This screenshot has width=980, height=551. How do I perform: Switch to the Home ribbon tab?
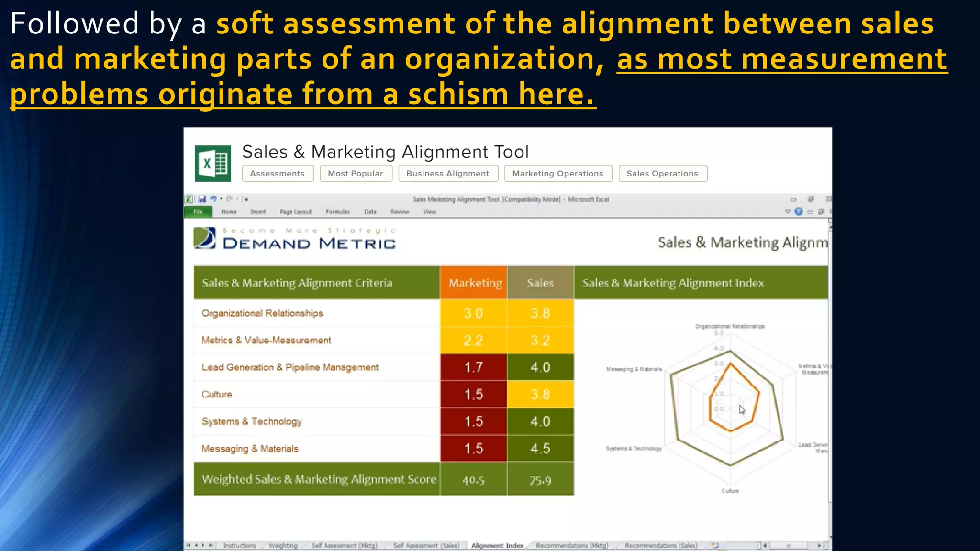[229, 212]
